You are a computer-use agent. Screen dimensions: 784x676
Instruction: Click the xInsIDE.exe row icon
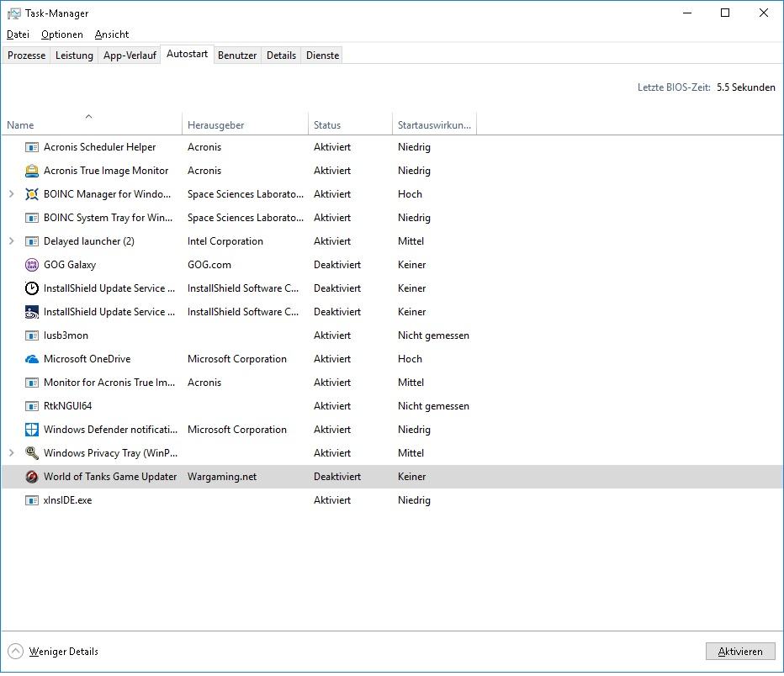31,500
